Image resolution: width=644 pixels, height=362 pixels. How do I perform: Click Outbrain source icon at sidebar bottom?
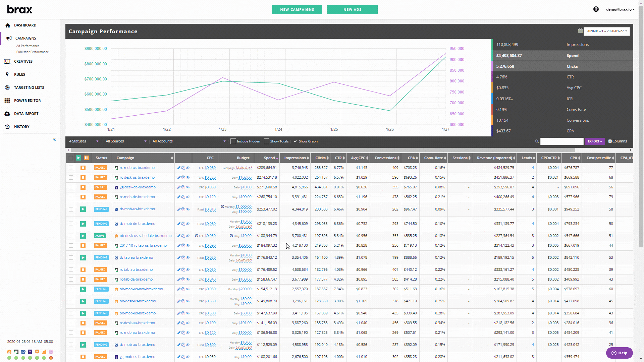[9, 352]
